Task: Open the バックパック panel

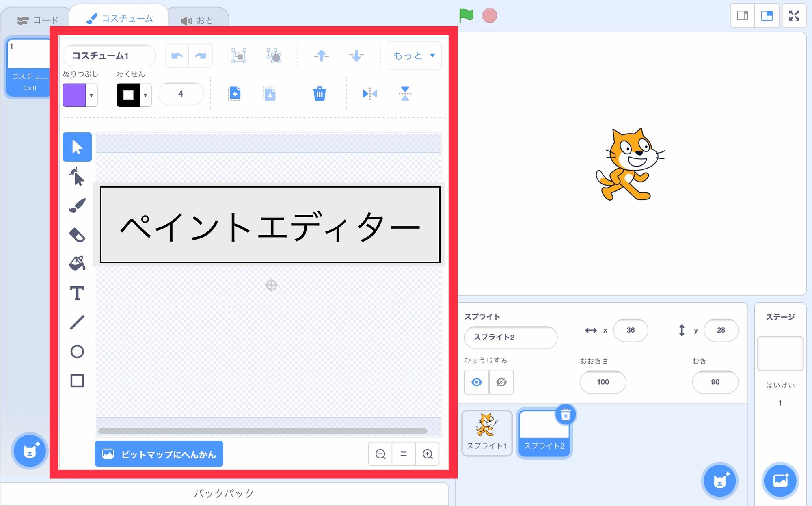Action: click(x=224, y=493)
